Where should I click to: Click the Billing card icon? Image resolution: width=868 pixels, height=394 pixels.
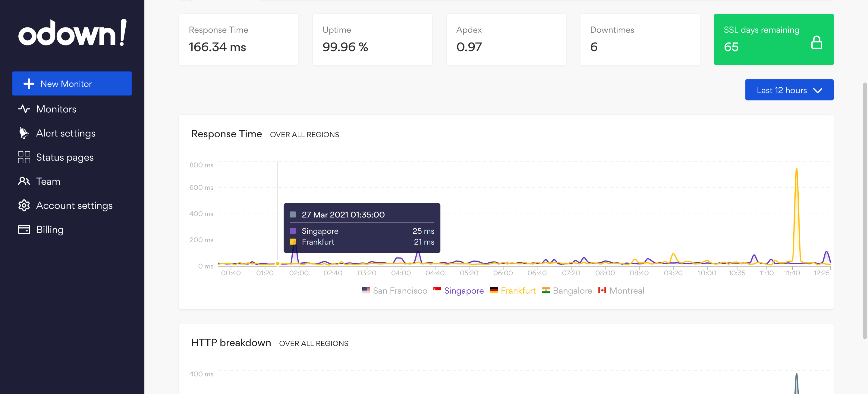(x=24, y=229)
